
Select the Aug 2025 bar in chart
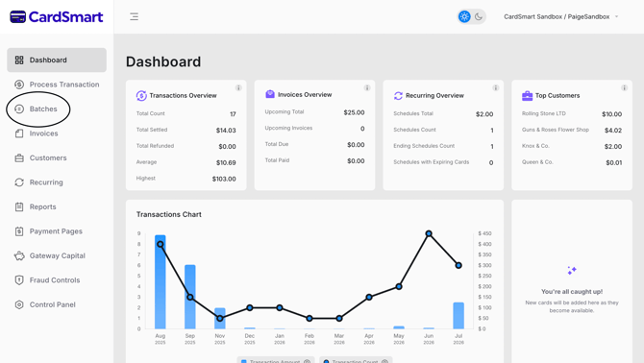[x=161, y=281]
